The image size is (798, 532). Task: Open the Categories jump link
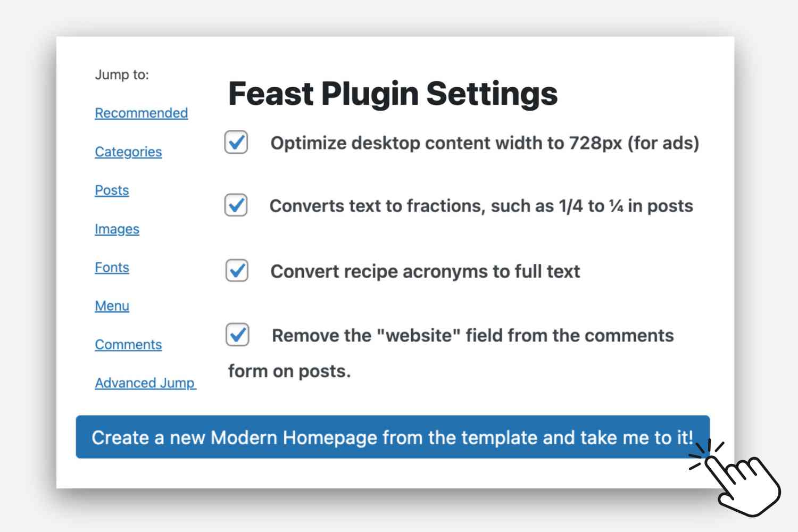point(128,152)
